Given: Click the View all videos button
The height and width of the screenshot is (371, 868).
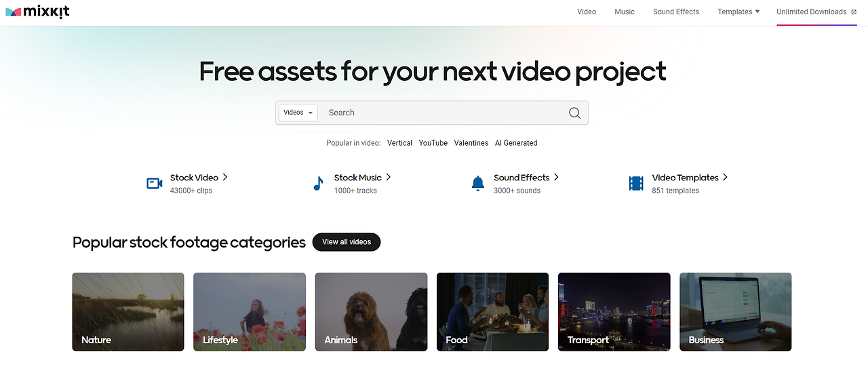Looking at the screenshot, I should pyautogui.click(x=347, y=242).
